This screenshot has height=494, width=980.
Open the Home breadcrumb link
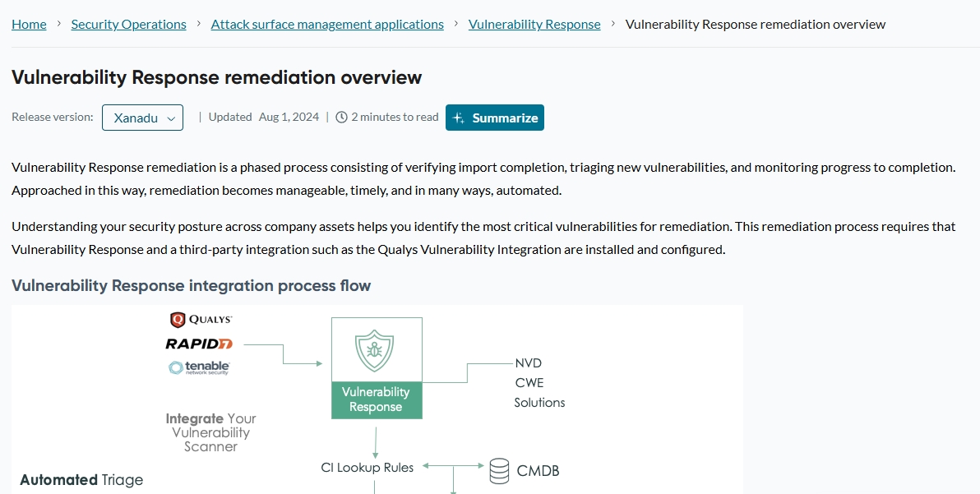click(x=29, y=25)
